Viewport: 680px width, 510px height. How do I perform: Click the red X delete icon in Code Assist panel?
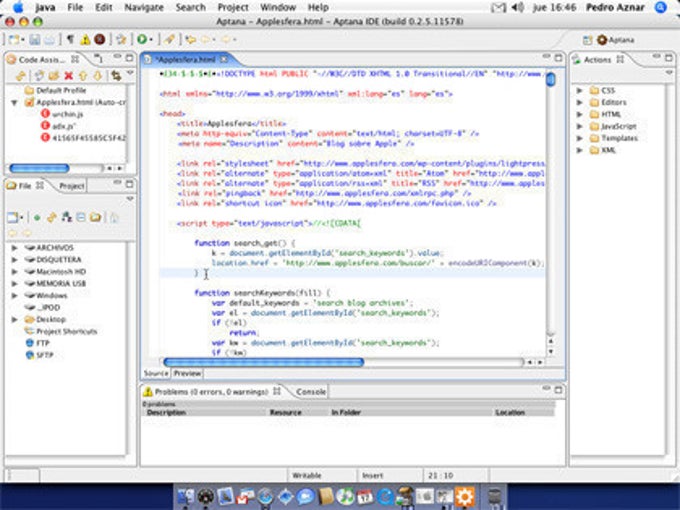[69, 76]
